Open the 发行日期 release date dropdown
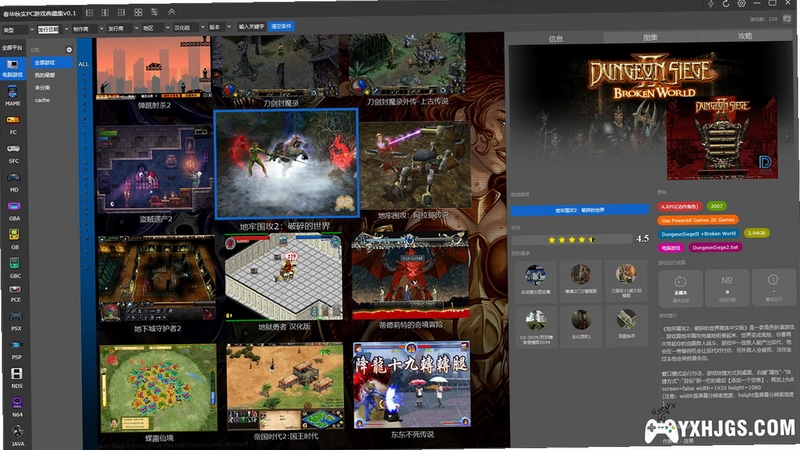 53,30
